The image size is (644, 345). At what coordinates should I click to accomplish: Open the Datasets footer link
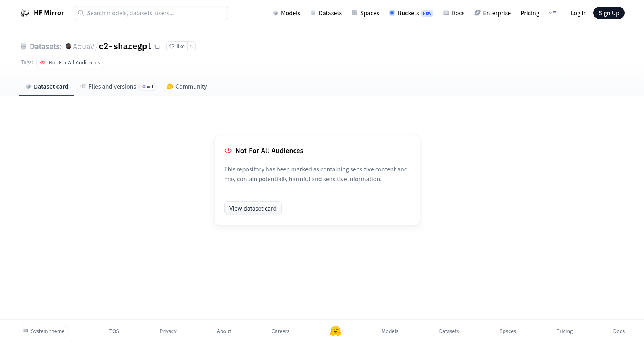click(x=449, y=331)
